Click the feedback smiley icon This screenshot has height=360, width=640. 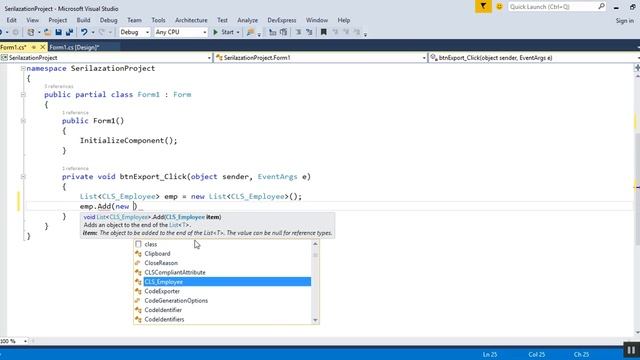coord(499,7)
